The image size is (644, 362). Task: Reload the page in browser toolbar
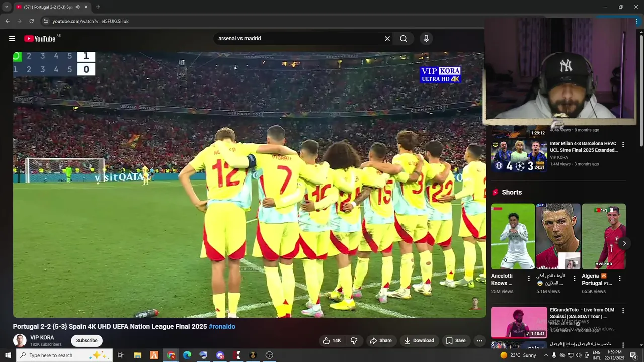(31, 21)
